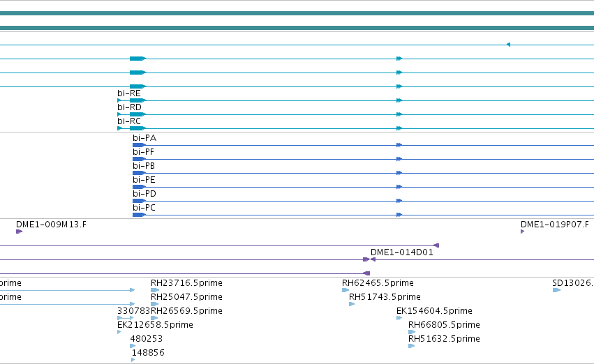Screen dimensions: 594x364
Task: Click the RH62465.5prime arrow glyph
Action: click(346, 290)
